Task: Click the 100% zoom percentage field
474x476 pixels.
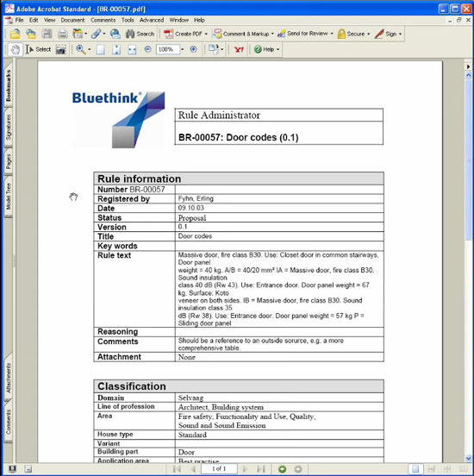Action: click(x=167, y=49)
